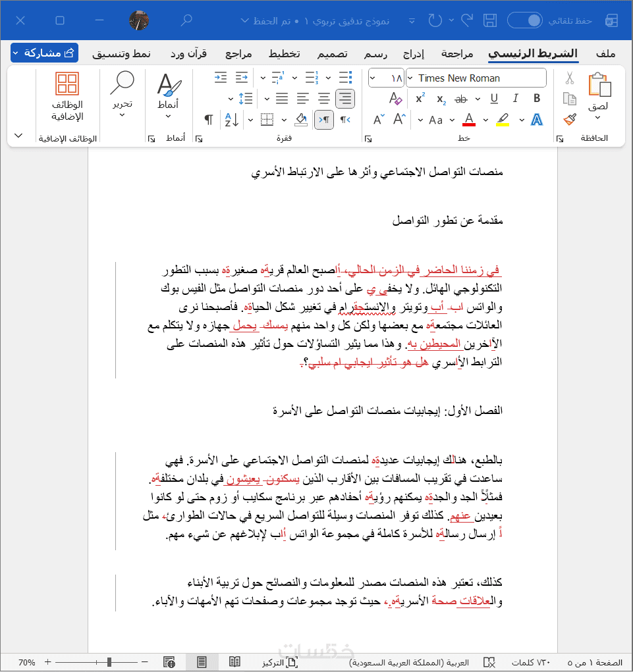This screenshot has width=633, height=672.
Task: Increase font size with A up arrow
Action: (x=399, y=120)
